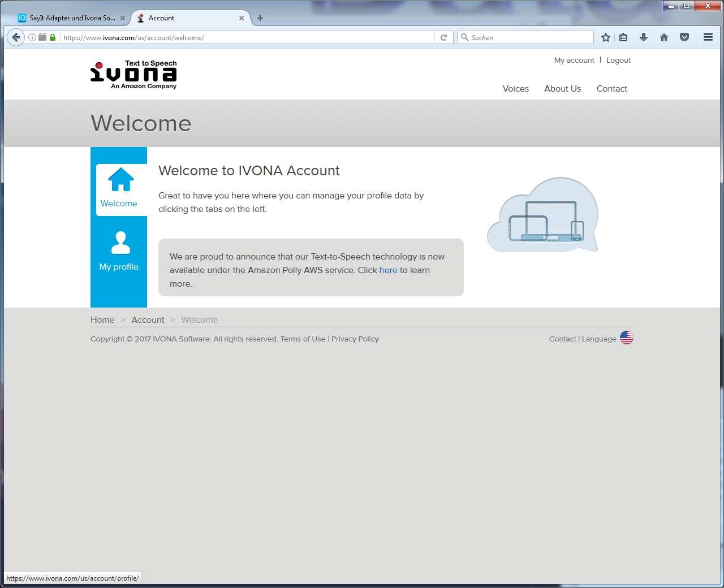Go to browser home page icon
The width and height of the screenshot is (724, 588).
(664, 37)
